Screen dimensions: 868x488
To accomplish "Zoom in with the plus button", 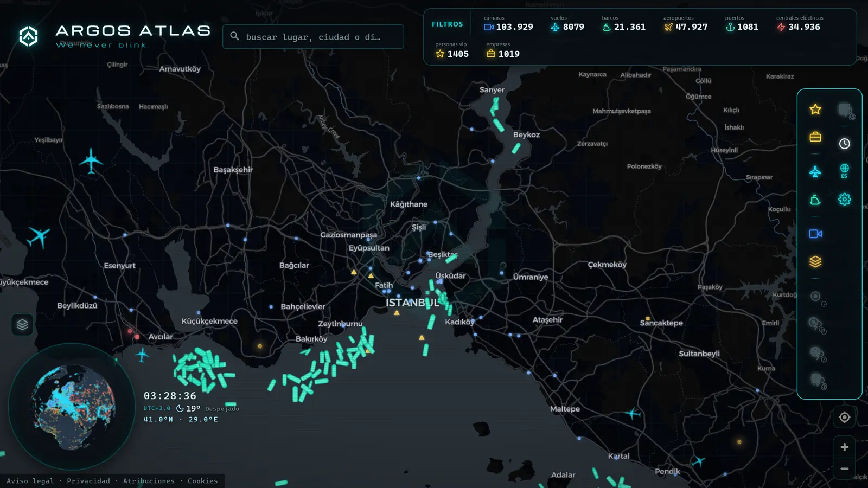I will tap(844, 447).
